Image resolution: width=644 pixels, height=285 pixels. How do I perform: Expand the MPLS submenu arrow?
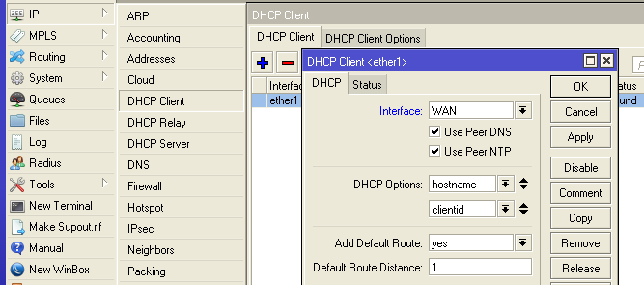tap(105, 35)
